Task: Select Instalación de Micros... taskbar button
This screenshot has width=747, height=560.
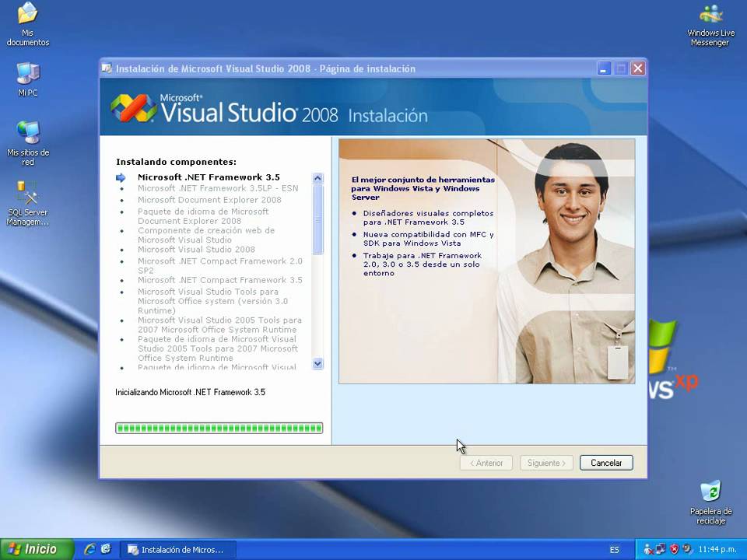Action: coord(177,550)
